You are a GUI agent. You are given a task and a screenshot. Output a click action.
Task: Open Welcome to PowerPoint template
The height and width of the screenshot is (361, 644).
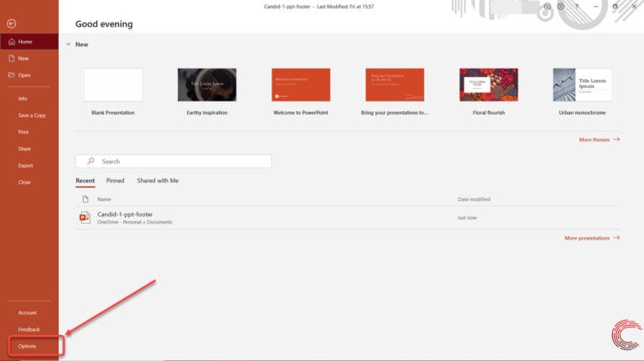coord(301,85)
